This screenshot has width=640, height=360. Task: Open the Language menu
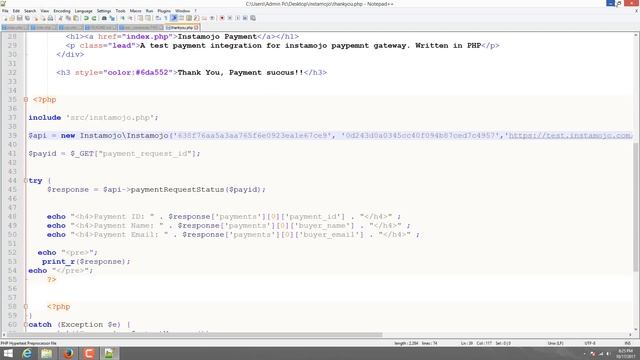tap(84, 11)
